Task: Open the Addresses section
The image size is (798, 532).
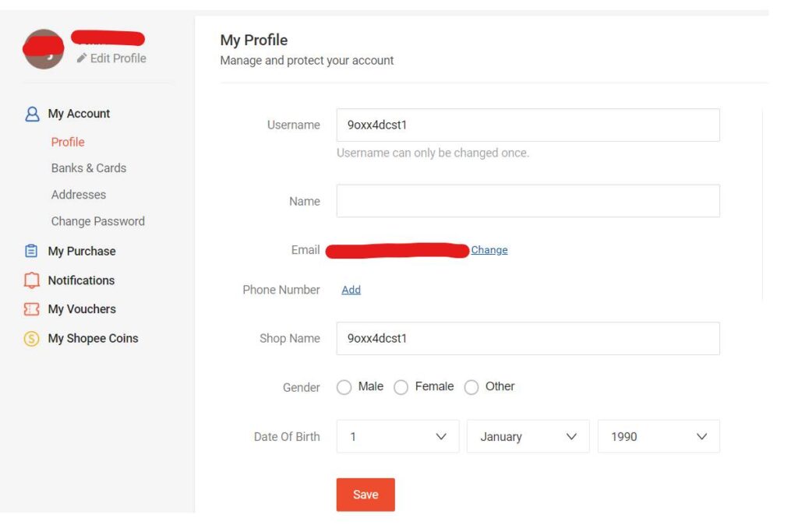Action: (78, 195)
